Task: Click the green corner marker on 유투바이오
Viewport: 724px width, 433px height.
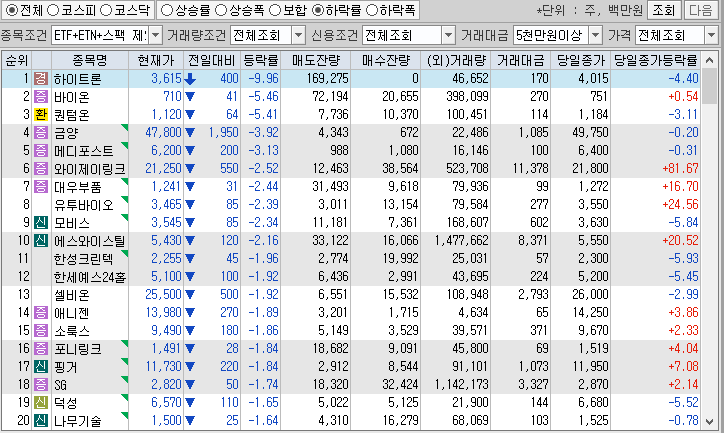Action: click(x=125, y=199)
